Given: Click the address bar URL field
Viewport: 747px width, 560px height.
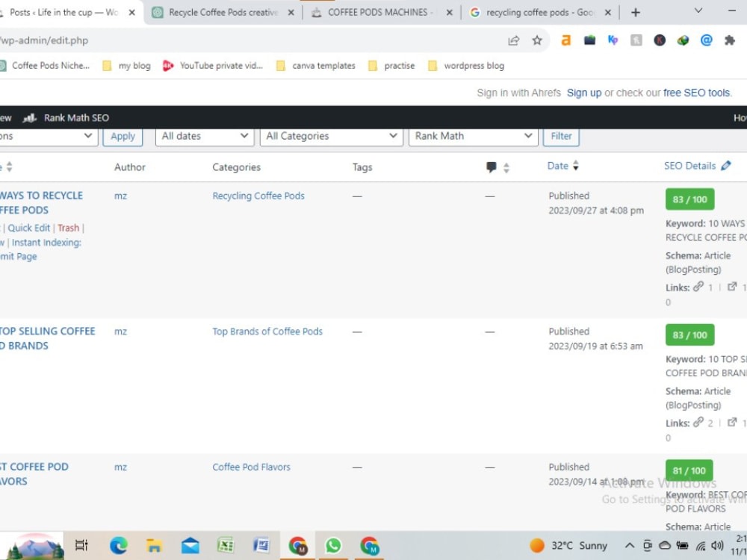Looking at the screenshot, I should pos(248,40).
